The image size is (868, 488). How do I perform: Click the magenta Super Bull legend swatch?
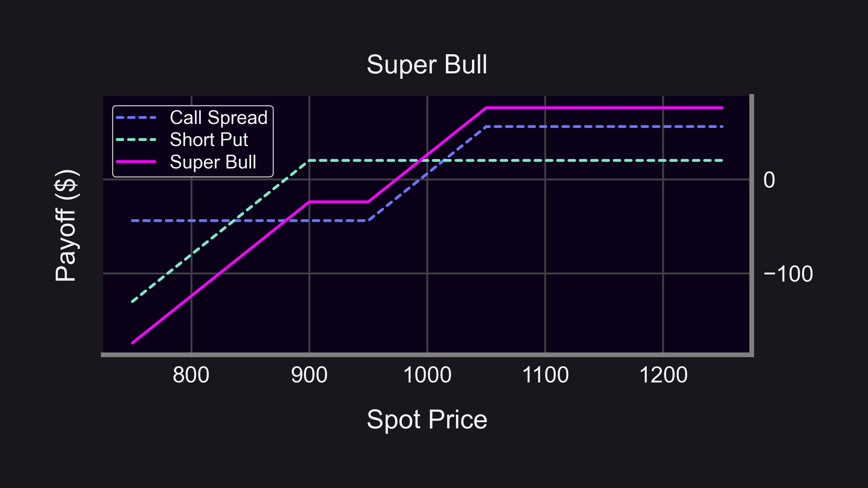pyautogui.click(x=136, y=162)
